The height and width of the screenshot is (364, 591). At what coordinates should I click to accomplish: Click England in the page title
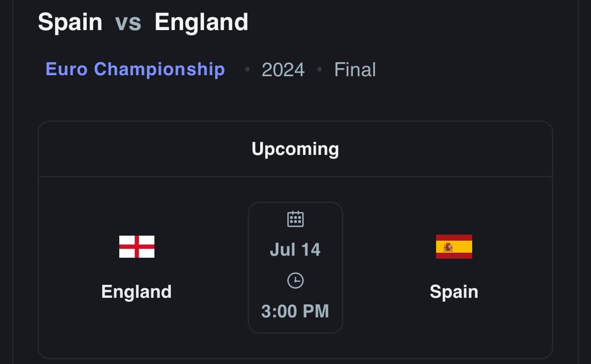pyautogui.click(x=202, y=22)
